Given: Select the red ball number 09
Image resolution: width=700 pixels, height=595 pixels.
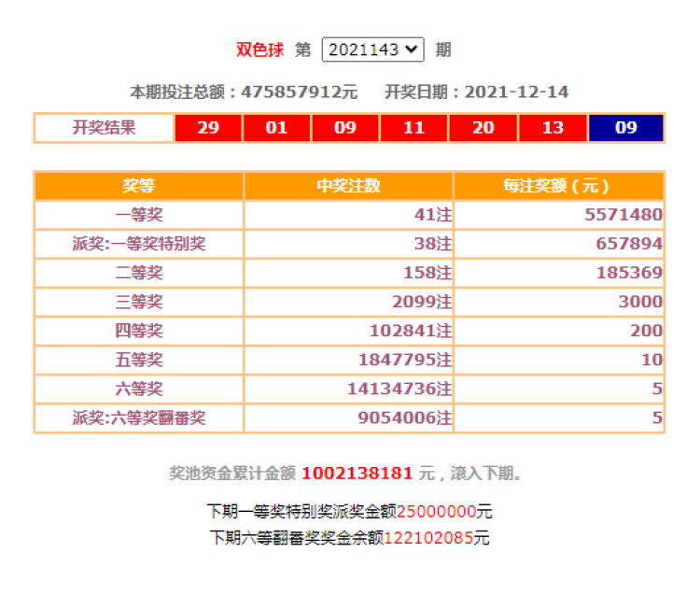Looking at the screenshot, I should 345,128.
